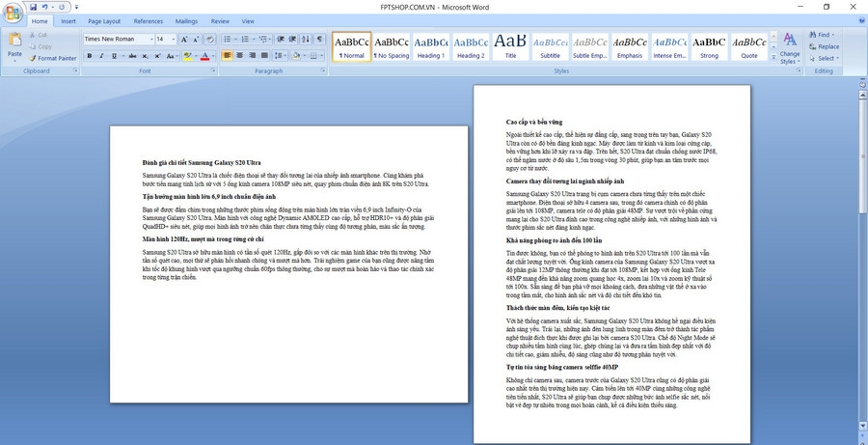Toggle Subscript formatting
Screen dimensions: 868x445
pyautogui.click(x=145, y=56)
